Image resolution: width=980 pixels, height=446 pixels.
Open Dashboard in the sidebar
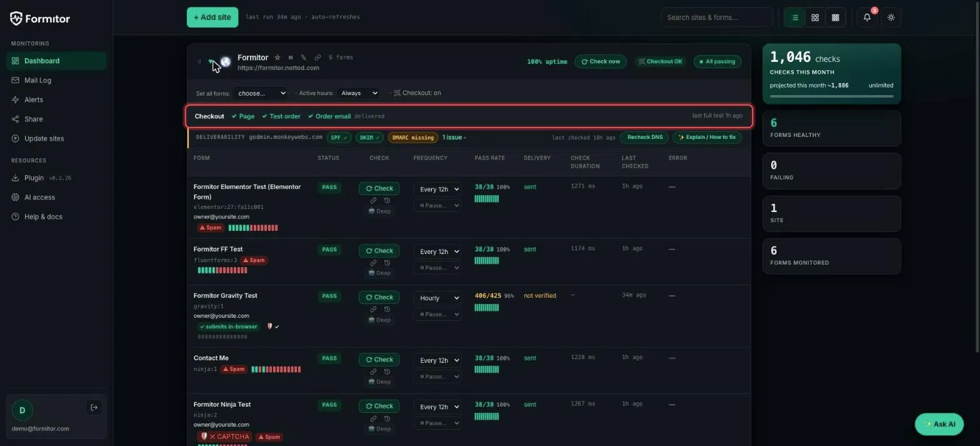click(56, 61)
